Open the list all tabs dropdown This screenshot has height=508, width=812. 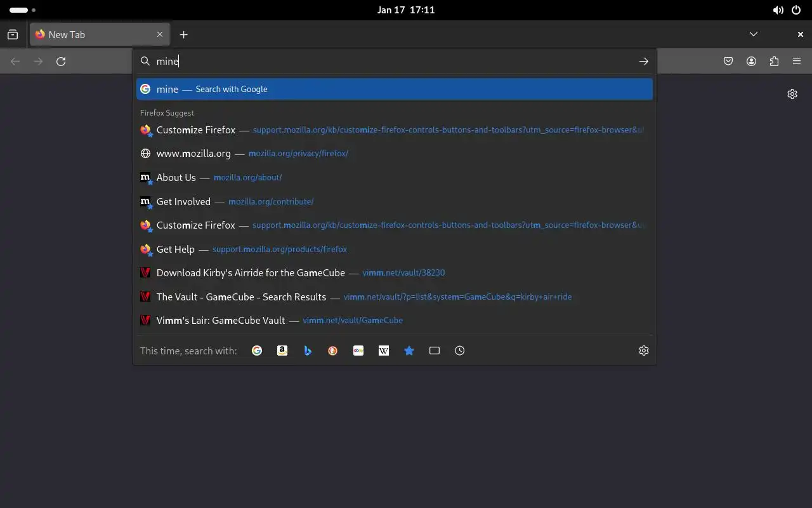[x=753, y=34]
